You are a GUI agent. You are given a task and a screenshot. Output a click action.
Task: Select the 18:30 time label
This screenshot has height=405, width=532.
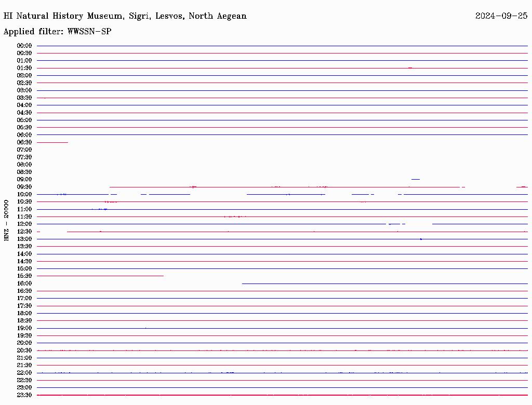coord(24,320)
